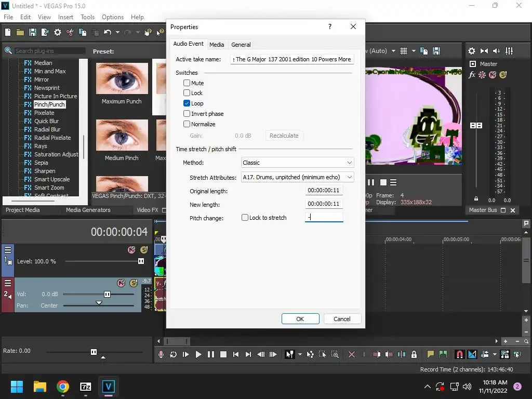Screen dimensions: 532x399
Task: Open project properties gear in main toolbar
Action: click(58, 32)
